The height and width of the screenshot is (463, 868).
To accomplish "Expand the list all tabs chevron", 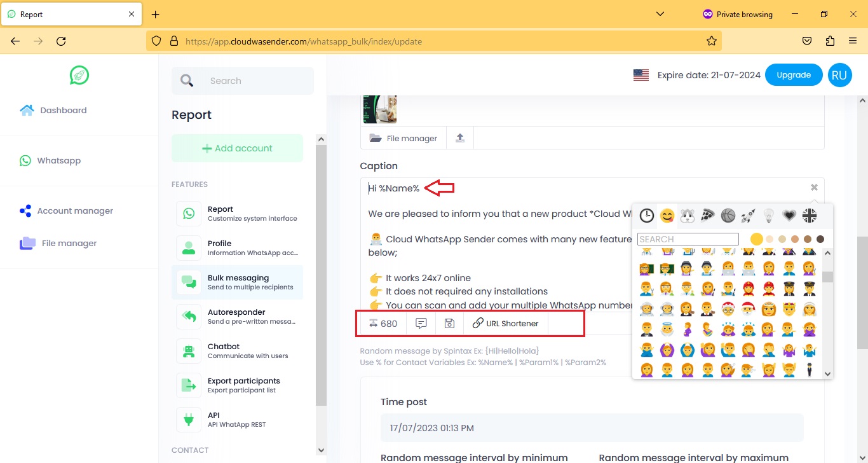I will 660,14.
